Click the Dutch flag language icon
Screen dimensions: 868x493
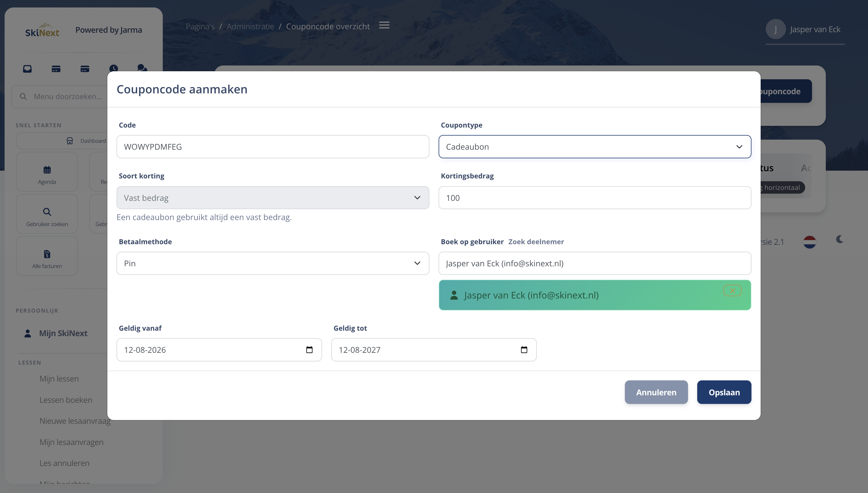click(x=810, y=242)
